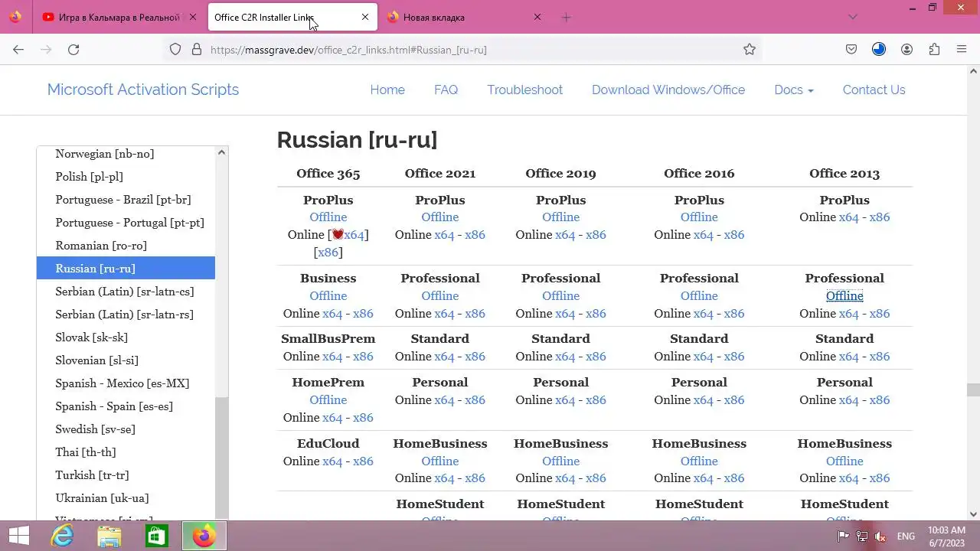Open File Explorer from taskbar
980x551 pixels.
pos(109,536)
